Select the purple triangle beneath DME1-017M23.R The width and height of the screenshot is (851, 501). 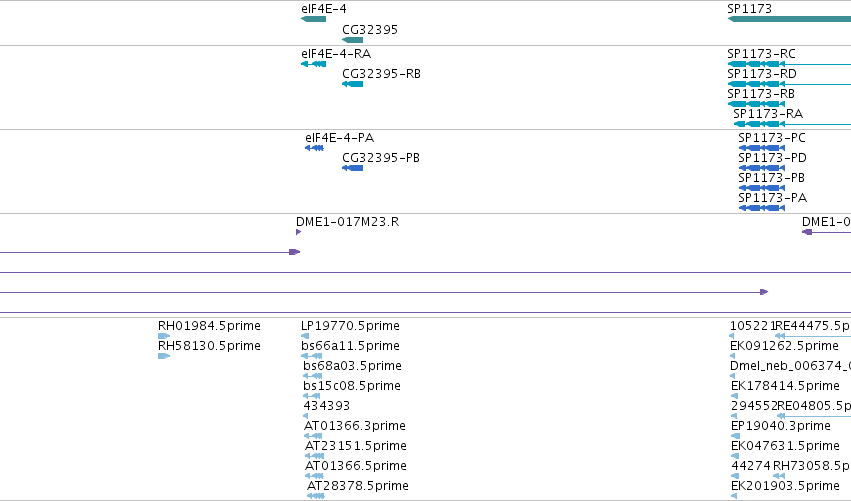point(299,232)
